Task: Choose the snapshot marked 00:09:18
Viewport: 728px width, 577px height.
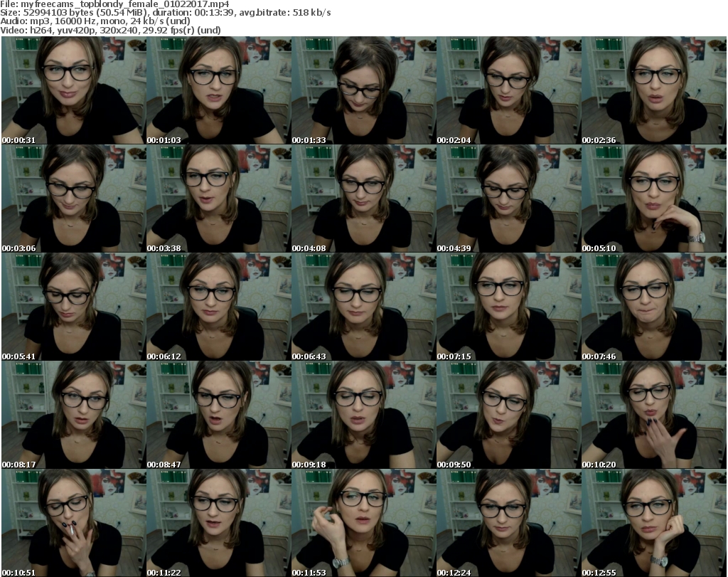Action: (x=363, y=415)
